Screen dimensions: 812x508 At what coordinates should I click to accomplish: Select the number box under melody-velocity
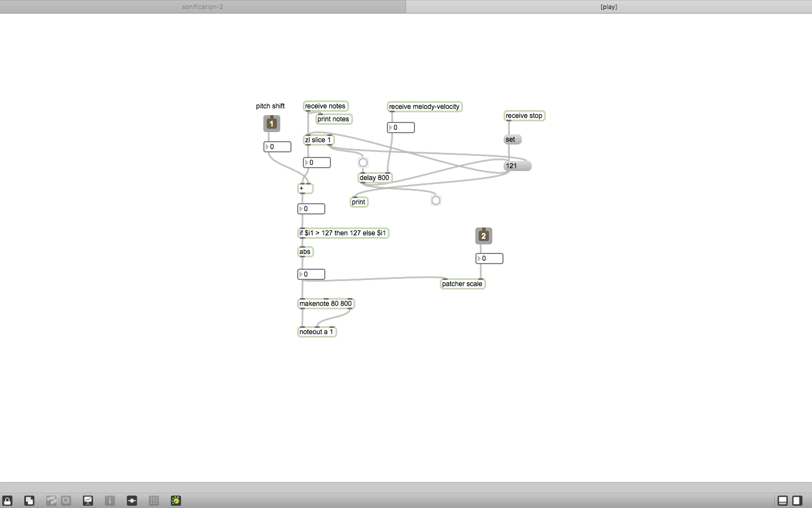(401, 128)
